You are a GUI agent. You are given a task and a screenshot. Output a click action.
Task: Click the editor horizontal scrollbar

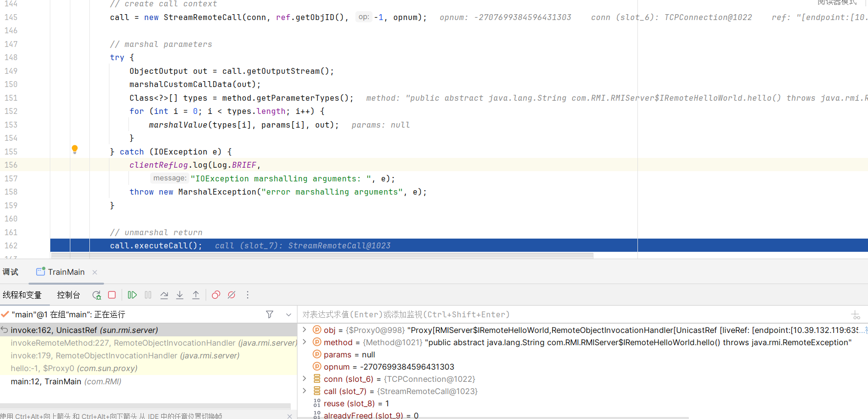pyautogui.click(x=322, y=255)
